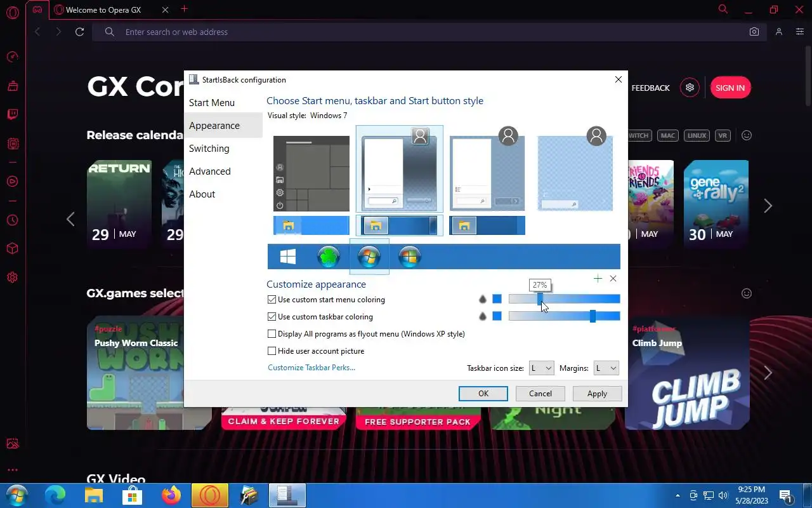The height and width of the screenshot is (508, 812).
Task: Click the Apply button
Action: [x=597, y=394]
